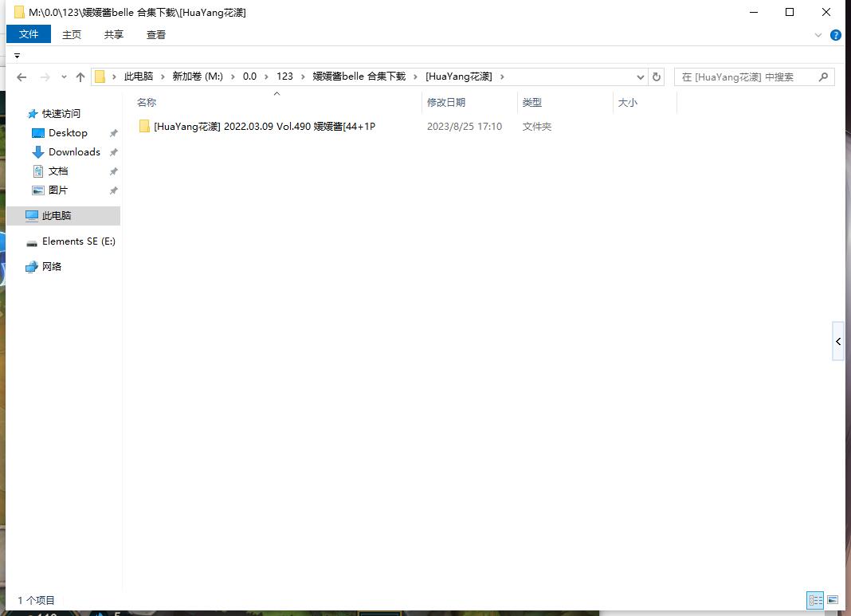The width and height of the screenshot is (851, 616).
Task: Click [HuaYang花漾] breadcrumb segment
Action: pyautogui.click(x=459, y=77)
